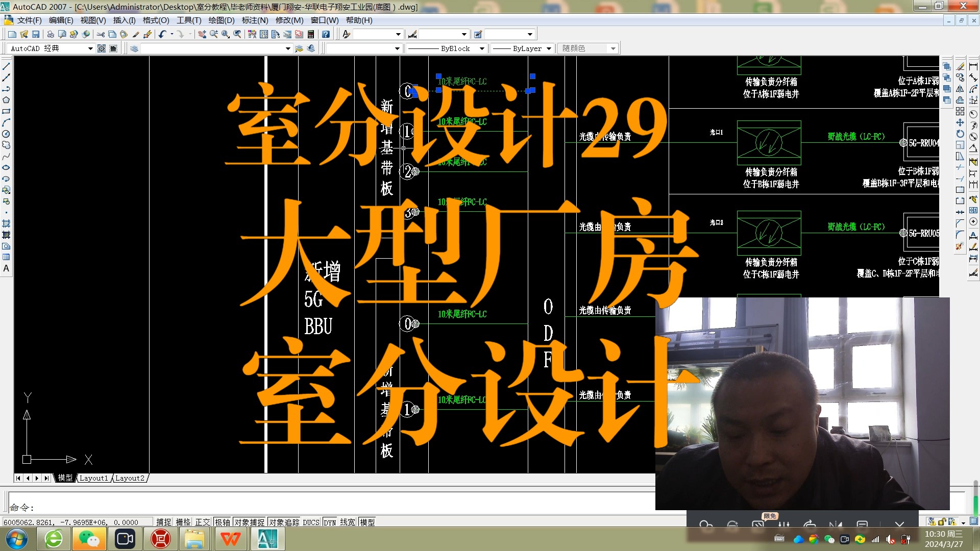
Task: Click the Pan realtime hand icon
Action: pyautogui.click(x=202, y=34)
